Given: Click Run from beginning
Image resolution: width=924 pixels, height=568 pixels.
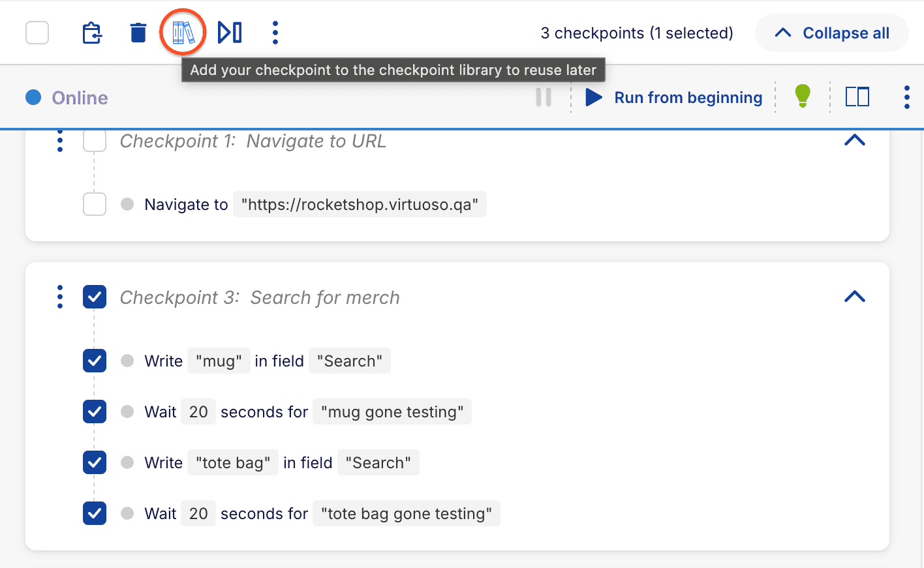Looking at the screenshot, I should (687, 97).
